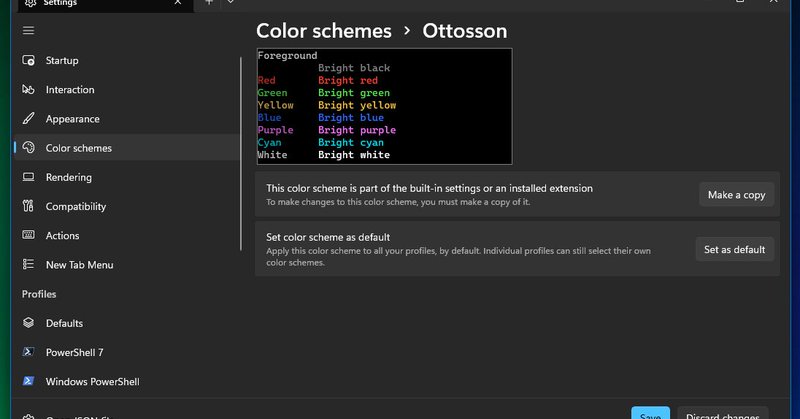The image size is (800, 419).
Task: Click the PowerShell 7 profile icon
Action: click(x=29, y=352)
